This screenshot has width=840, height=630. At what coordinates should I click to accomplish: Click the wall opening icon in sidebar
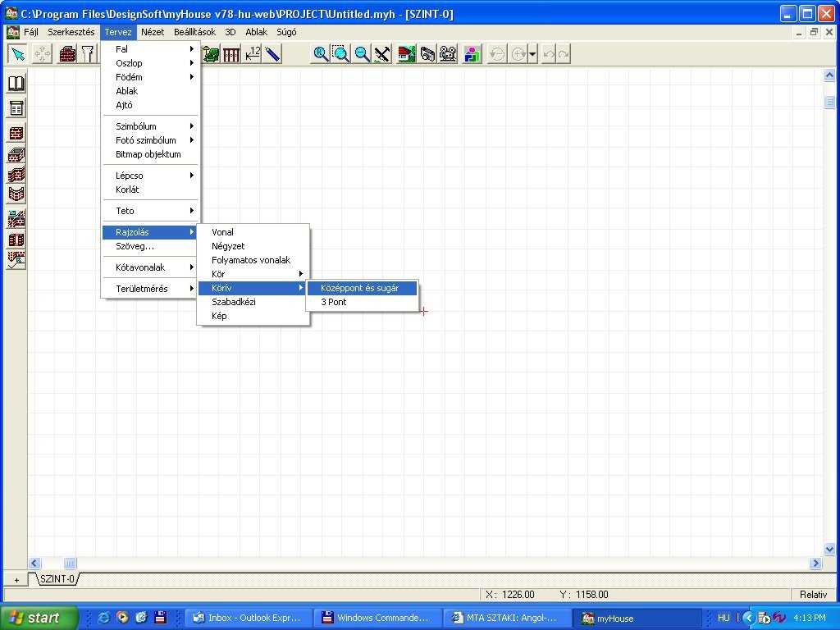[16, 240]
